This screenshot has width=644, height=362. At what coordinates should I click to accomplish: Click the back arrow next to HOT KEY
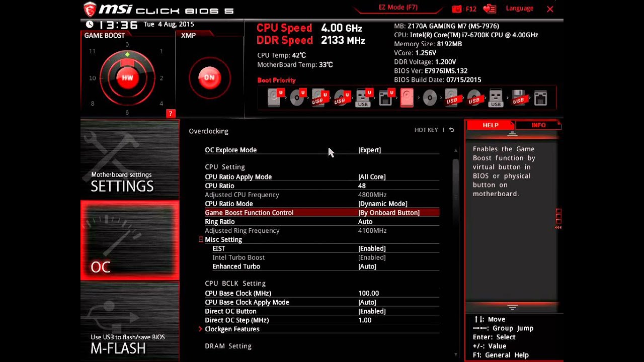pyautogui.click(x=451, y=130)
